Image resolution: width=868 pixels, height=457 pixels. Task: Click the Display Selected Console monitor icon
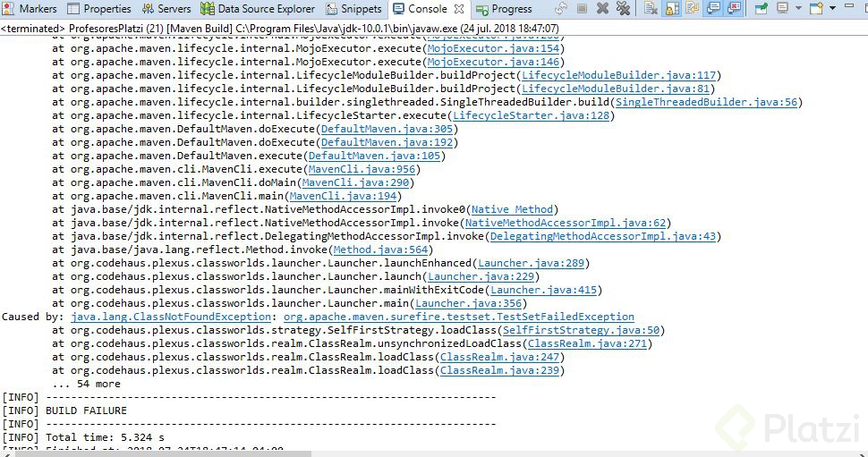pos(782,8)
